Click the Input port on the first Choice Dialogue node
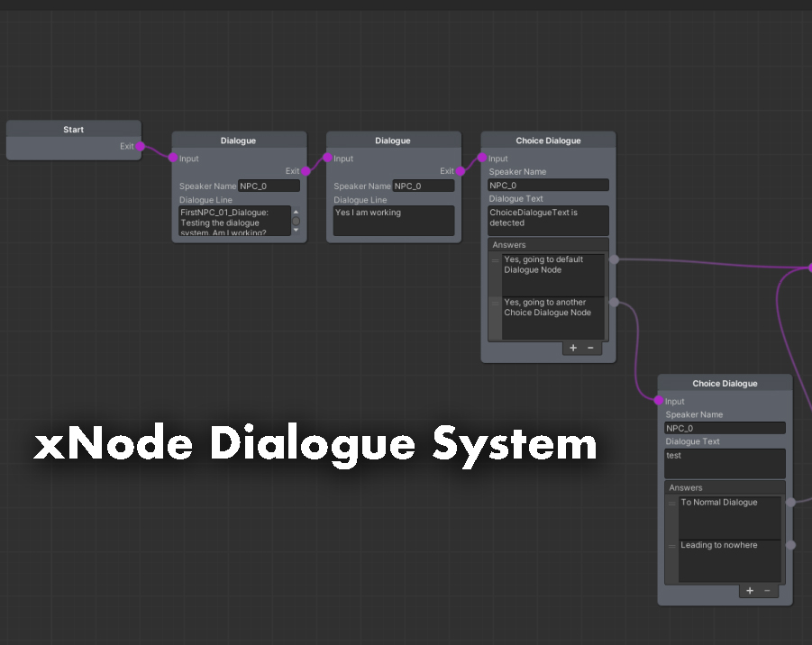Screen dimensions: 812x645 coord(483,159)
